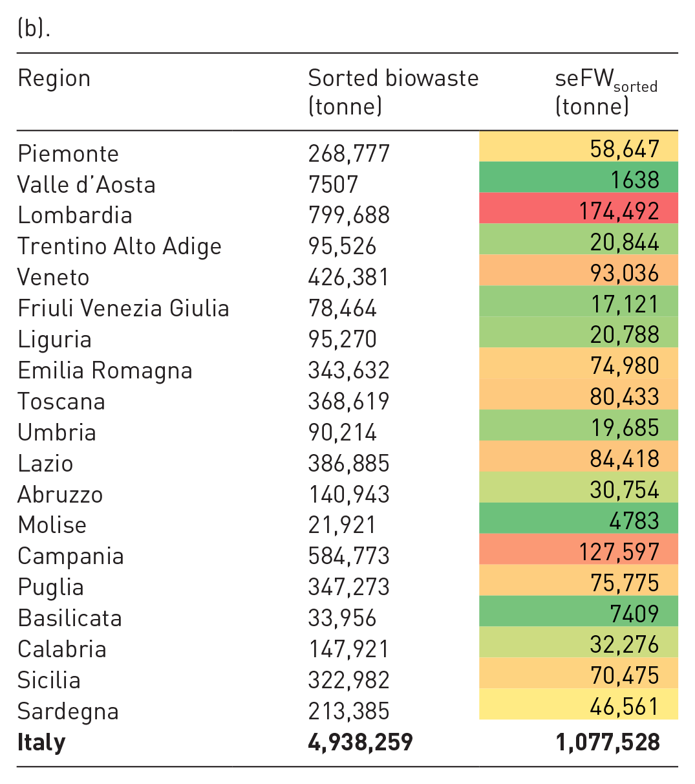695x784 pixels.
Task: Select the yellow Sardegna cell 46,561
Action: 579,704
